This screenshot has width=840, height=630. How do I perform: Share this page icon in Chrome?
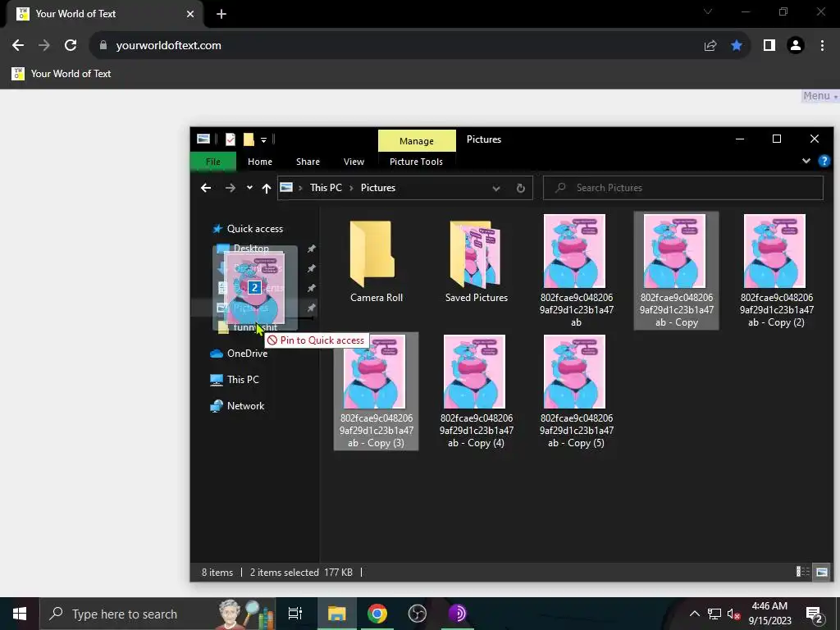[x=710, y=46]
